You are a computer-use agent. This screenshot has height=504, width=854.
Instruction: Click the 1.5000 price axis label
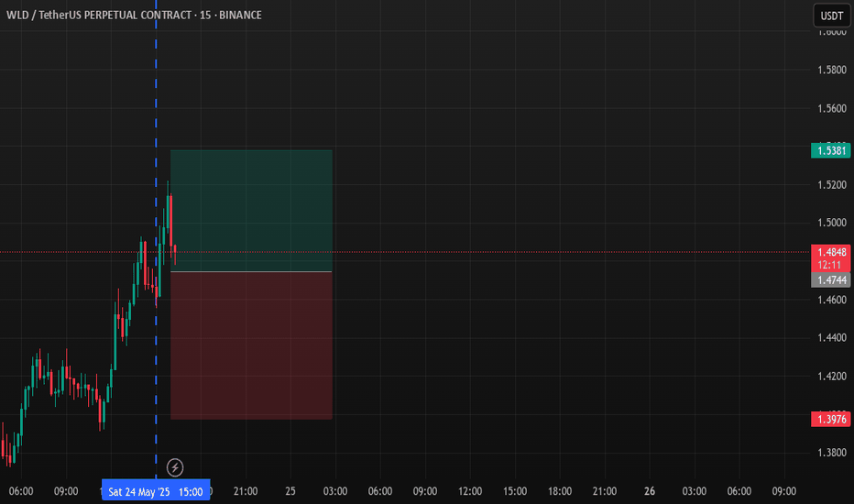[832, 223]
